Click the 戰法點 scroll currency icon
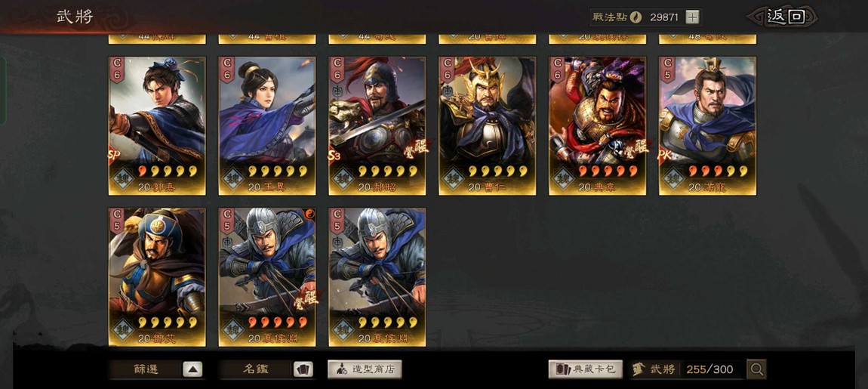Viewport: 868px width, 389px height. [636, 17]
